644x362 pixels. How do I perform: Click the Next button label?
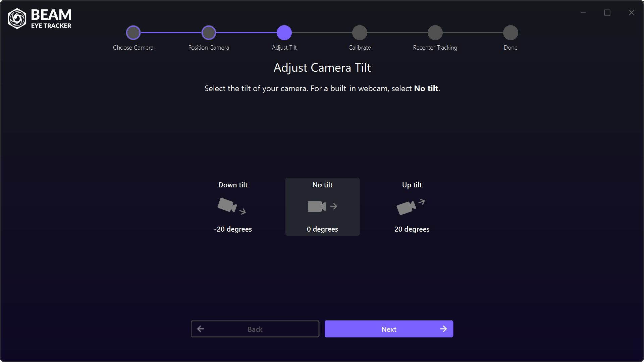click(389, 329)
